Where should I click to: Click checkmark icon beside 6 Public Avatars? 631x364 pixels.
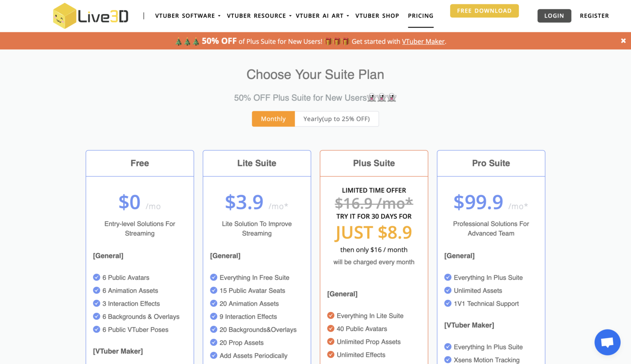(x=97, y=277)
